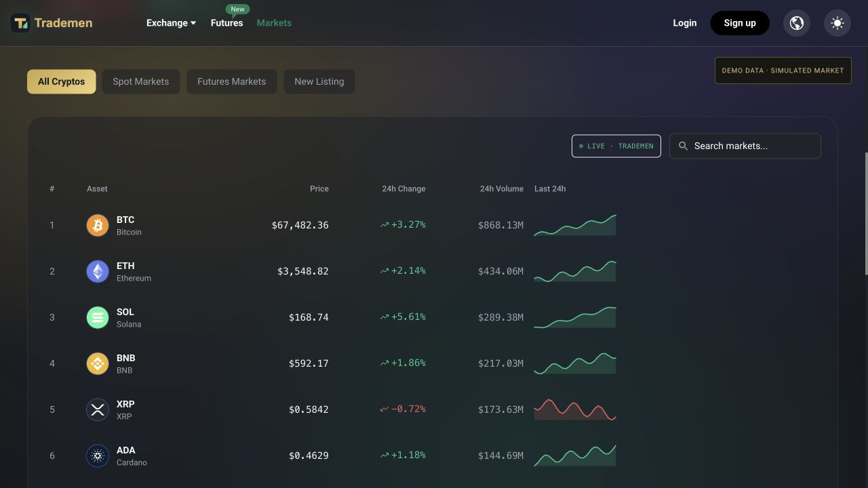
Task: Click the uptrend arrow beside +5.61%
Action: (384, 317)
